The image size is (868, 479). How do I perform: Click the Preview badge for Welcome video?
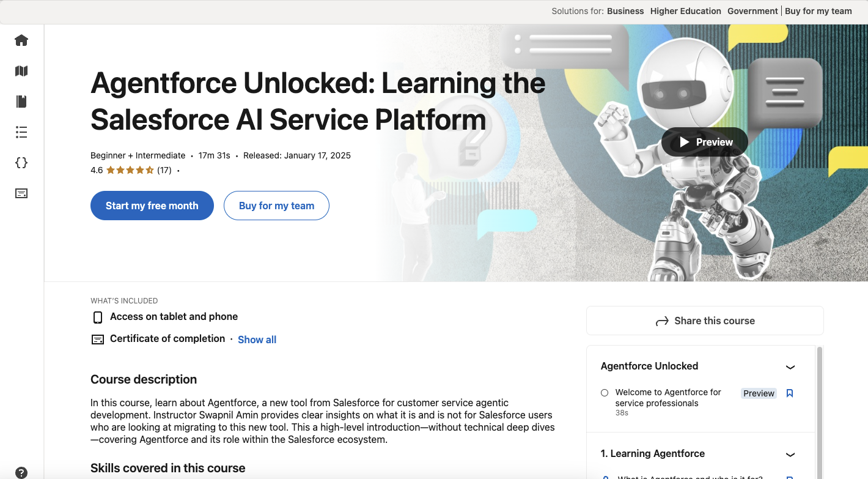759,393
